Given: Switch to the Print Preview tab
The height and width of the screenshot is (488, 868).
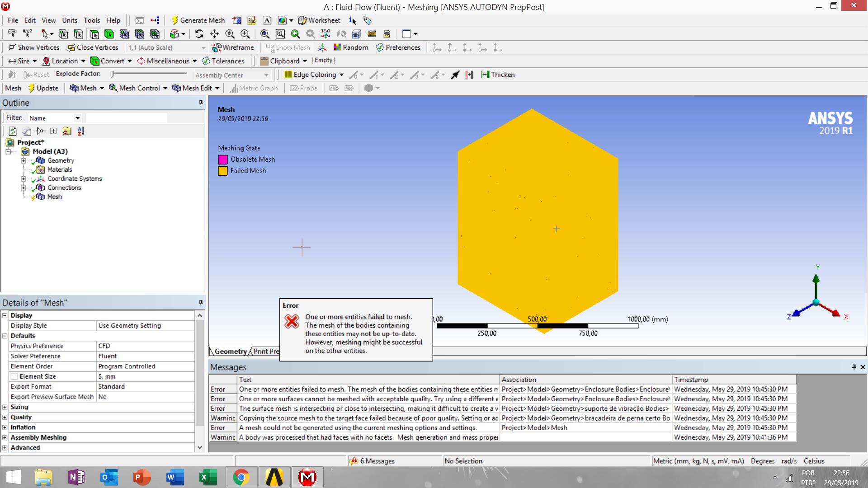Looking at the screenshot, I should 266,352.
